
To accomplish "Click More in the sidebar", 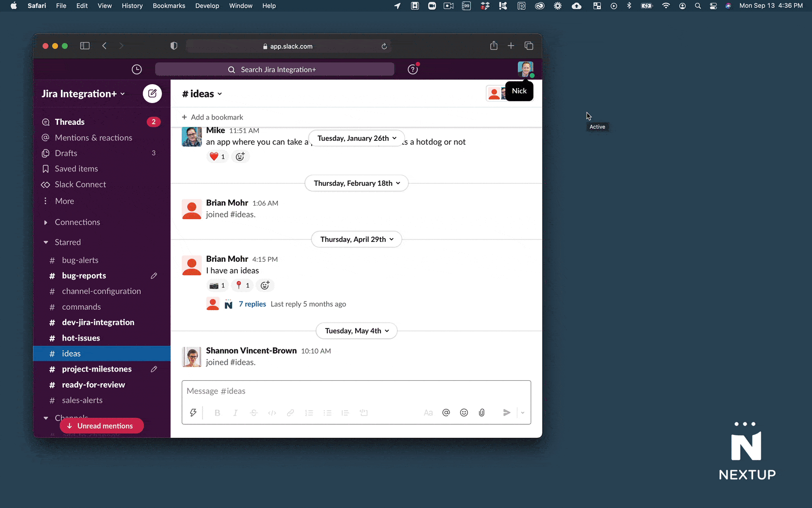I will (x=101, y=201).
